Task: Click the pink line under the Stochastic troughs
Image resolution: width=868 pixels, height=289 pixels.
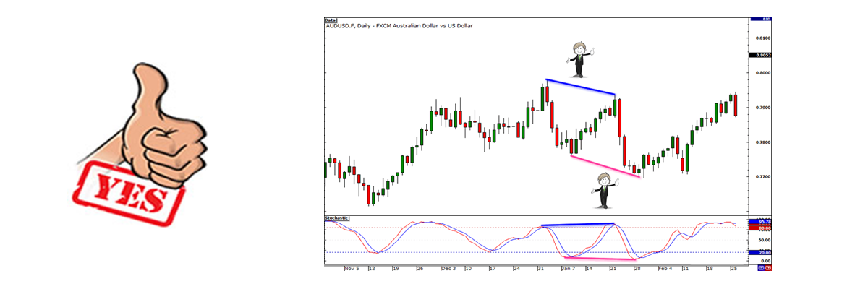Action: [600, 257]
